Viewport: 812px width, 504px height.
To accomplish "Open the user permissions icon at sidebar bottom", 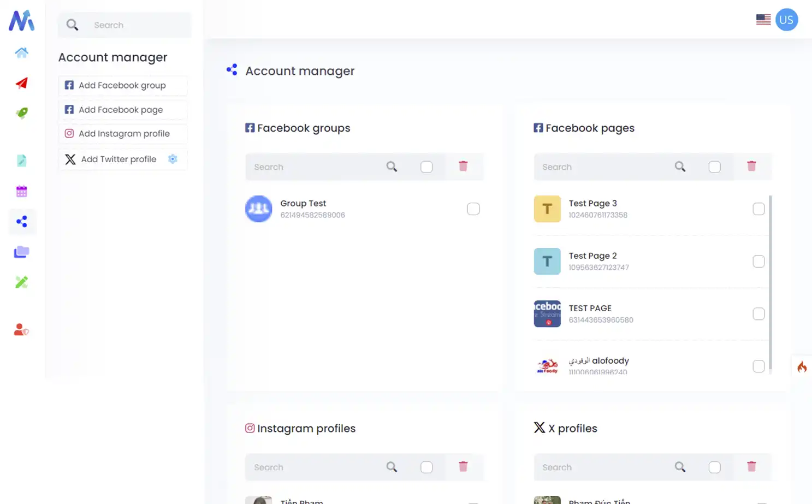I will click(x=21, y=329).
